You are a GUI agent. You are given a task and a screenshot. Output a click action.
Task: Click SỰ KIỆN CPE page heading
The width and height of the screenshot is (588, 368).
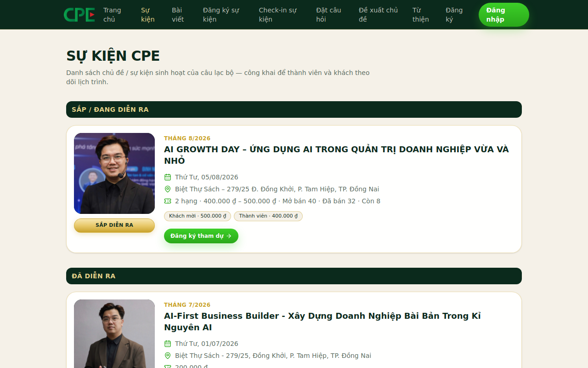point(113,56)
